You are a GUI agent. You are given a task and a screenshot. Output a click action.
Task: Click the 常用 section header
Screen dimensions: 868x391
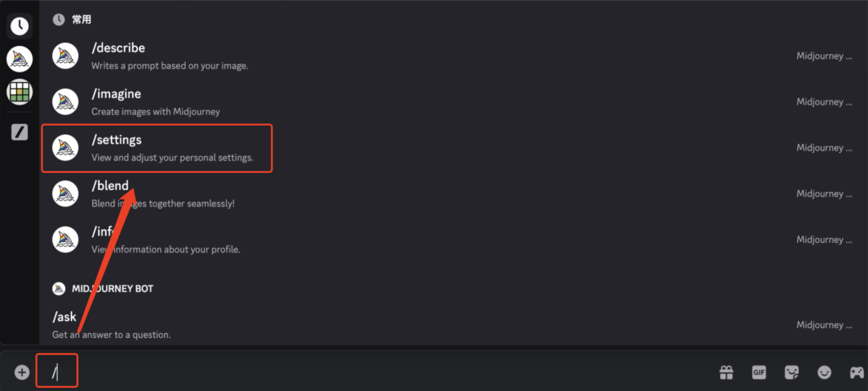pyautogui.click(x=81, y=19)
